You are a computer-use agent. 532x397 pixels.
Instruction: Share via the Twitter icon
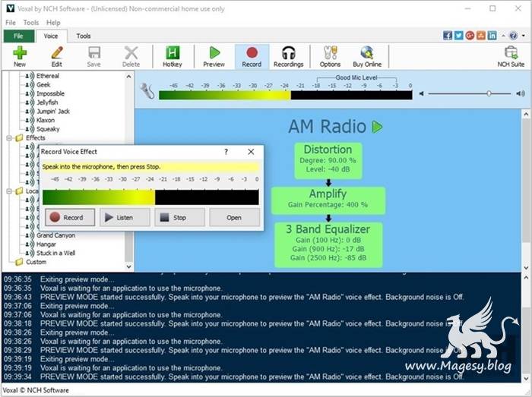pyautogui.click(x=459, y=35)
